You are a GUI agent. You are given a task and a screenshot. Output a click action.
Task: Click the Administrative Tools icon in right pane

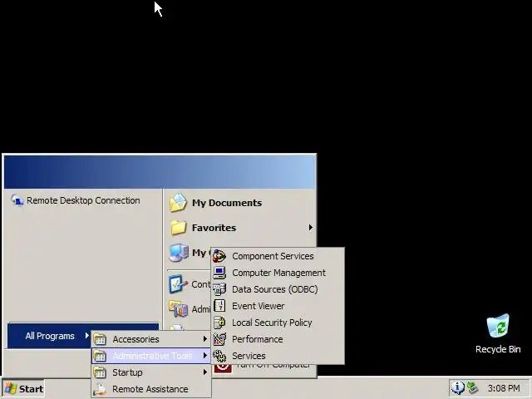(178, 308)
